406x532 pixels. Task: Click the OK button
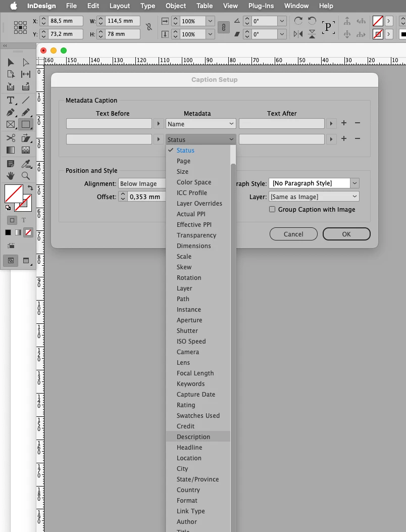pos(346,234)
